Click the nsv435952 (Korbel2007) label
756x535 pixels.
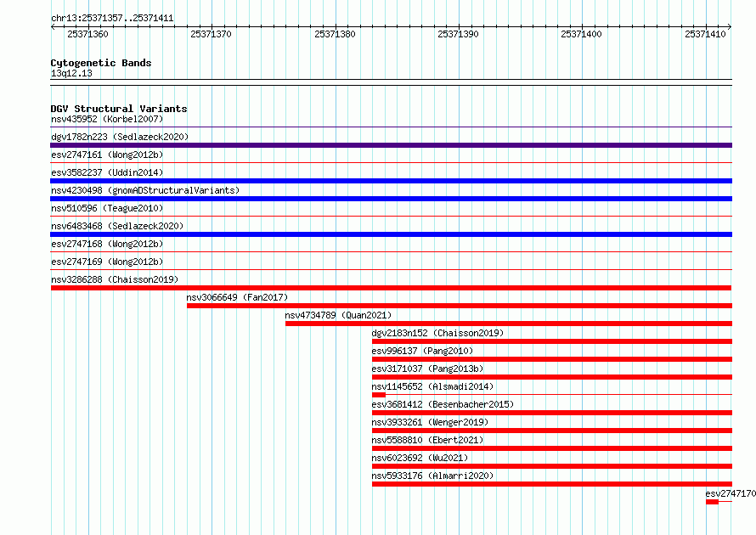point(107,119)
